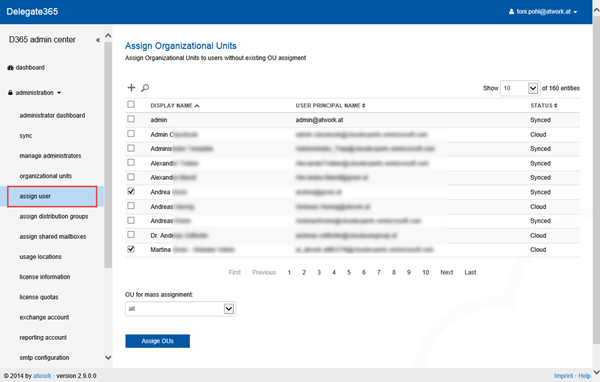Uncheck the Martina row checkbox
600x382 pixels.
pos(131,249)
